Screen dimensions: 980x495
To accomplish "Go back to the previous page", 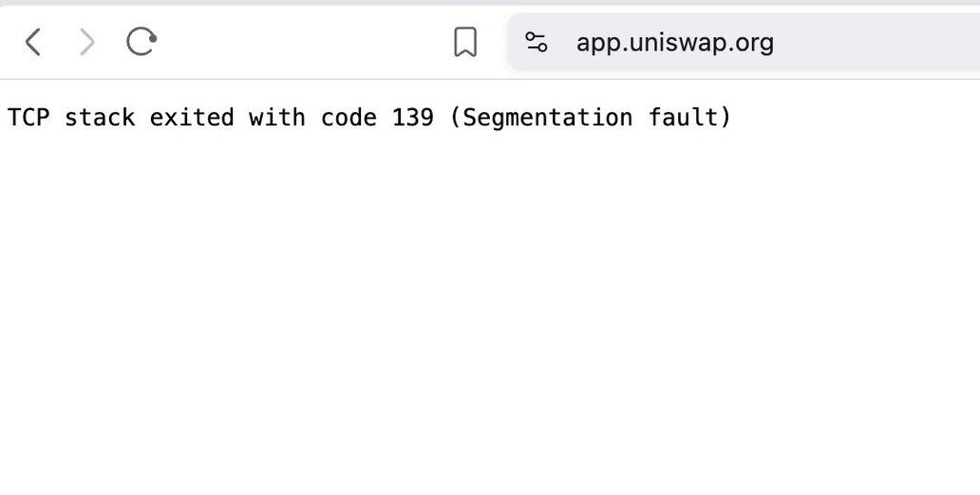I will pos(33,42).
